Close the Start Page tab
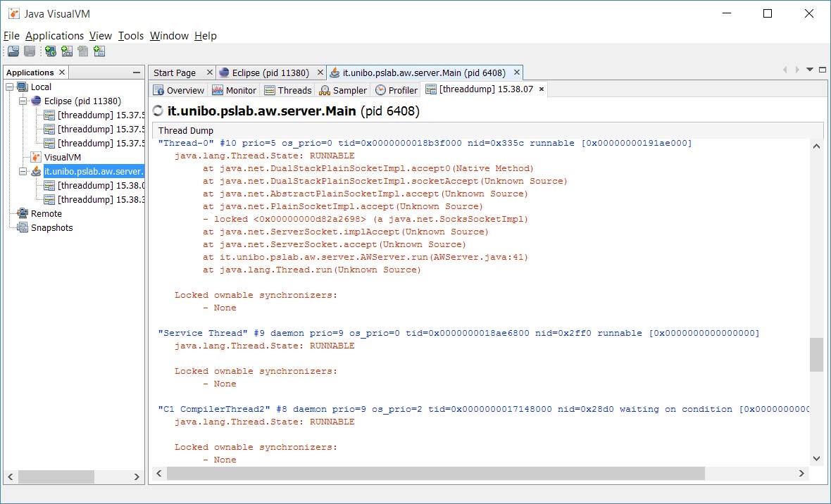 (209, 72)
